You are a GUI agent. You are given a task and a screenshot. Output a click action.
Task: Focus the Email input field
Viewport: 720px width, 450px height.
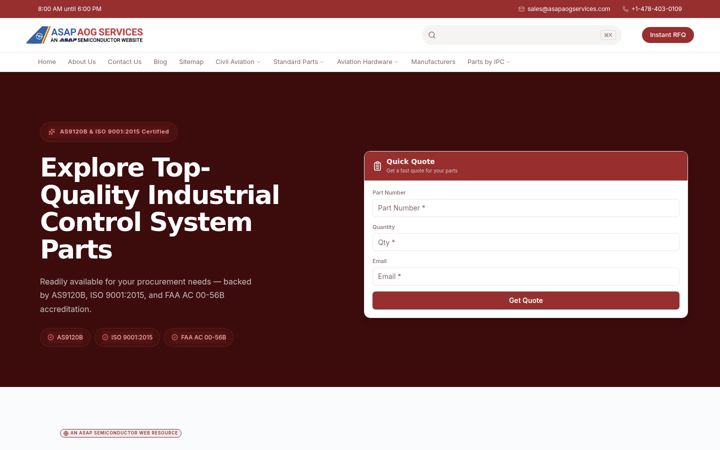tap(526, 276)
